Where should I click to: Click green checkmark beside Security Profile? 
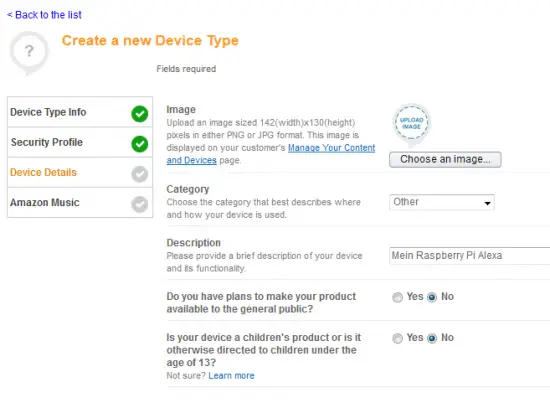(140, 144)
